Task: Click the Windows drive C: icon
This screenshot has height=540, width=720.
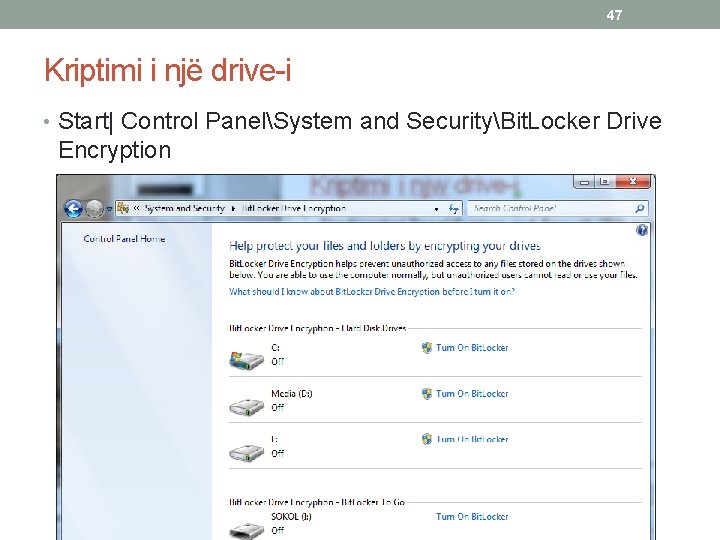Action: [247, 360]
